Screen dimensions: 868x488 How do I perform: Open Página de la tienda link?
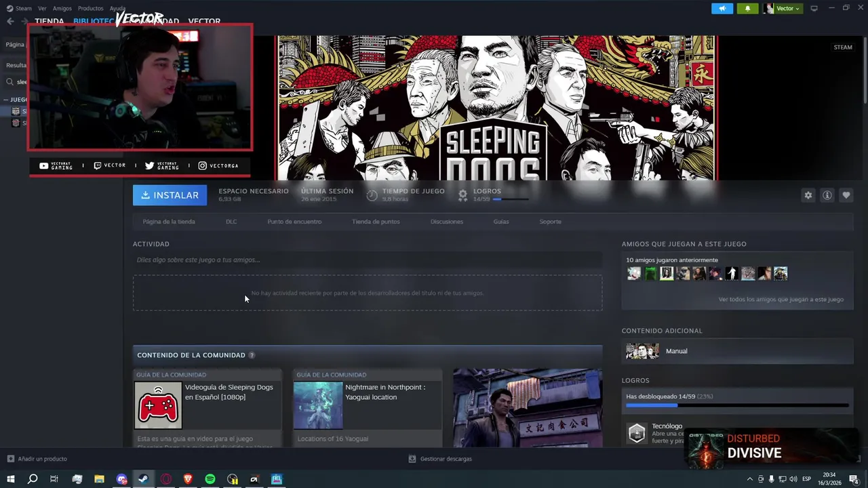pyautogui.click(x=169, y=222)
